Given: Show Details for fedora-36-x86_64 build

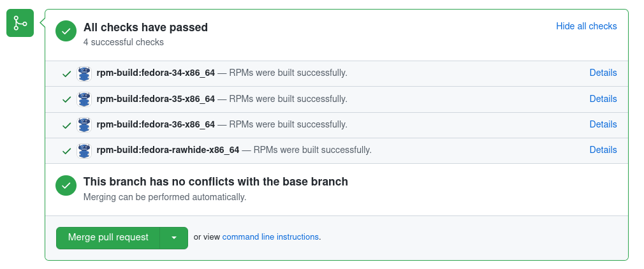Looking at the screenshot, I should [603, 124].
